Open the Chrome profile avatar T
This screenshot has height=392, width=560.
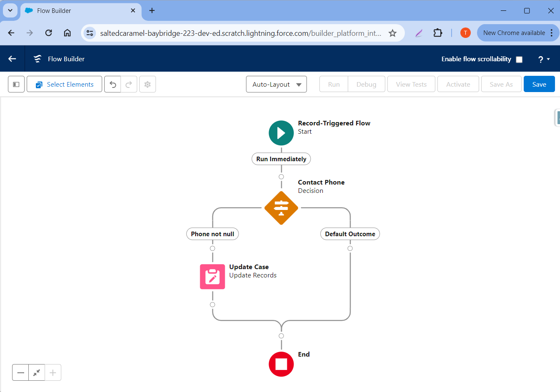click(465, 33)
